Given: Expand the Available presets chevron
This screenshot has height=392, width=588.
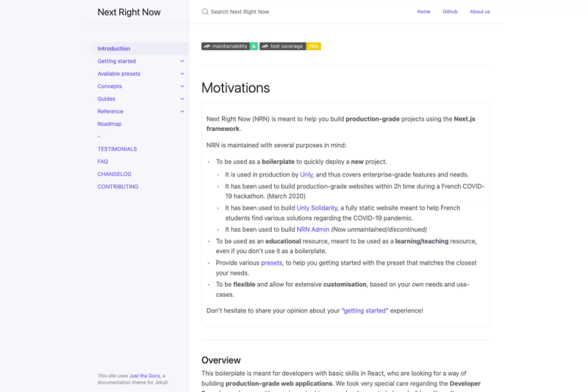Looking at the screenshot, I should [182, 74].
